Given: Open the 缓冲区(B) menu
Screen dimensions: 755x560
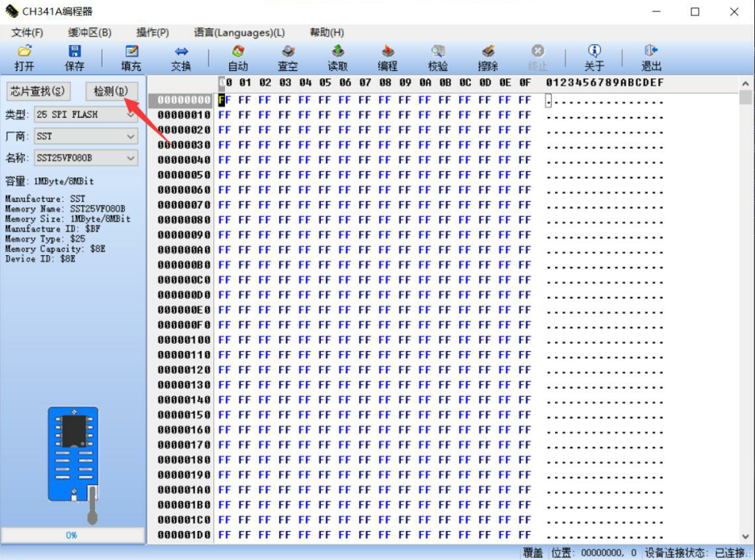Looking at the screenshot, I should pyautogui.click(x=90, y=33).
